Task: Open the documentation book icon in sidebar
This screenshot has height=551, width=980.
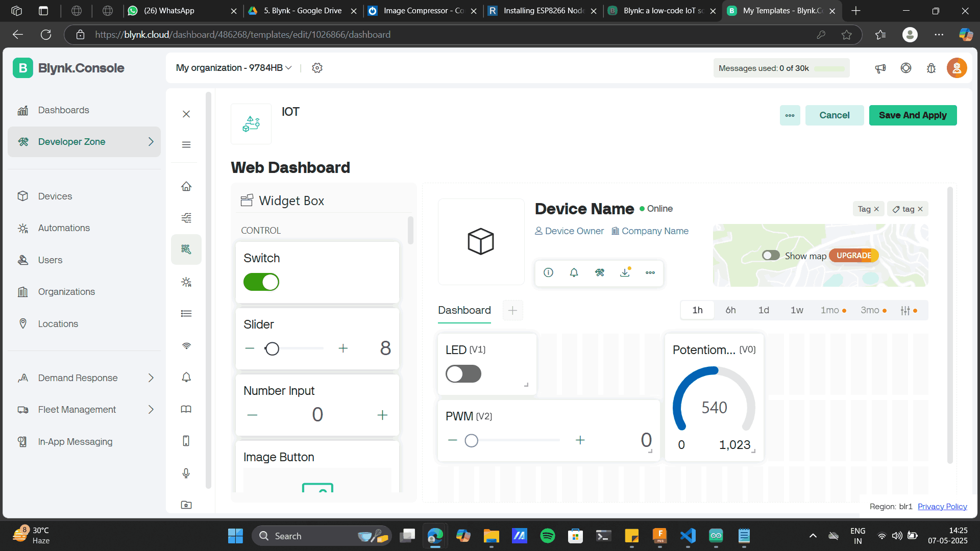Action: 186,409
